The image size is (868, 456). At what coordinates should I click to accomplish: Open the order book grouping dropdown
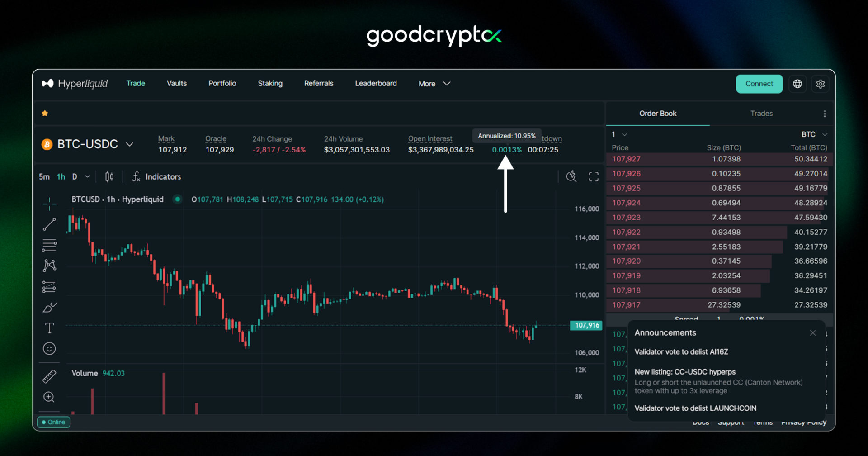coord(618,134)
